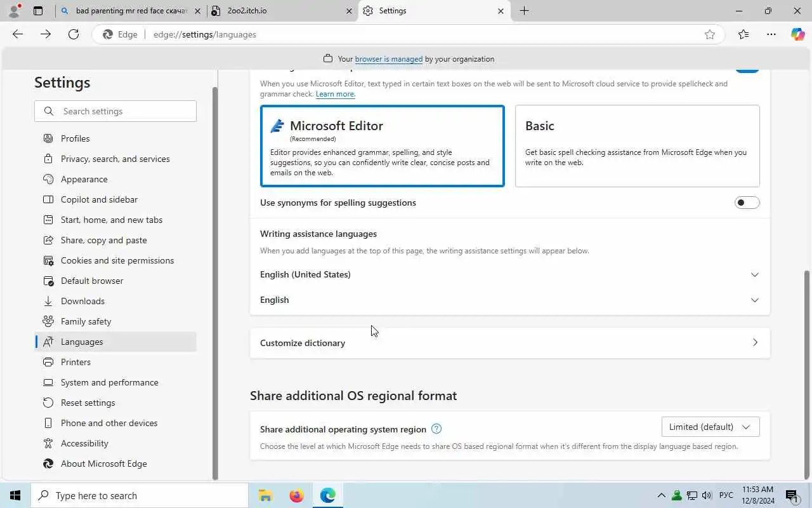This screenshot has height=508, width=812.
Task: Click the Accessibility icon in sidebar
Action: [x=48, y=443]
